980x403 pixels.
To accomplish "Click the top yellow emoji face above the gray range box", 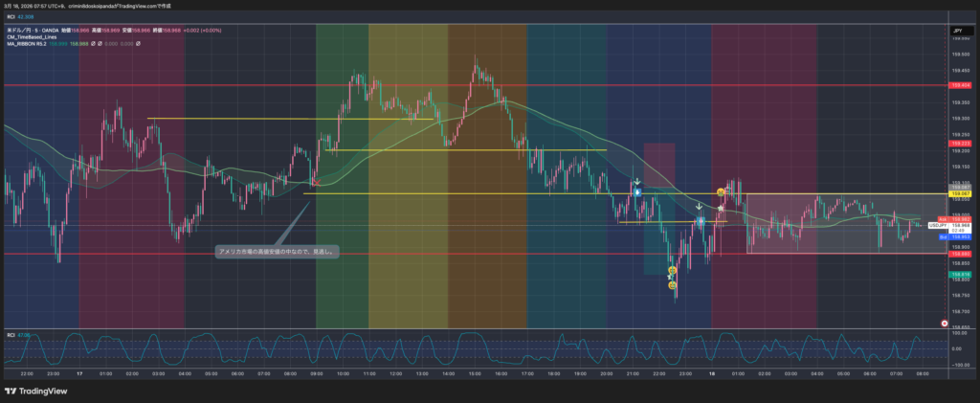I will tap(721, 192).
